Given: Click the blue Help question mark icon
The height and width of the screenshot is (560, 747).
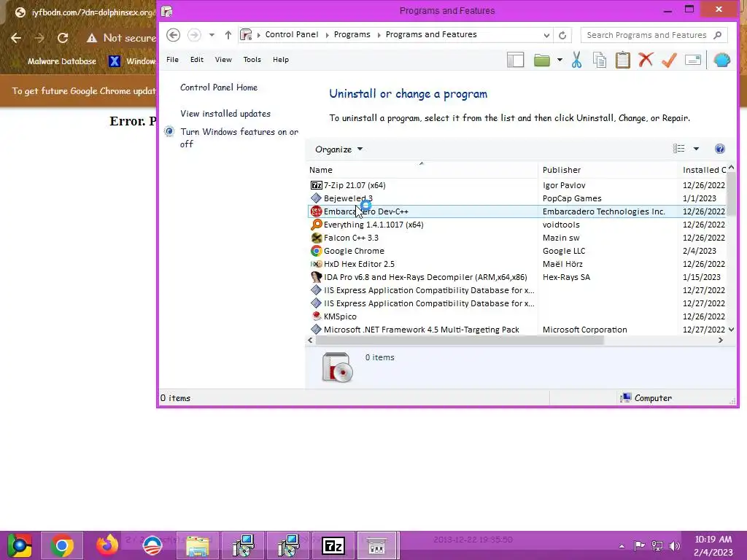Looking at the screenshot, I should pyautogui.click(x=720, y=149).
